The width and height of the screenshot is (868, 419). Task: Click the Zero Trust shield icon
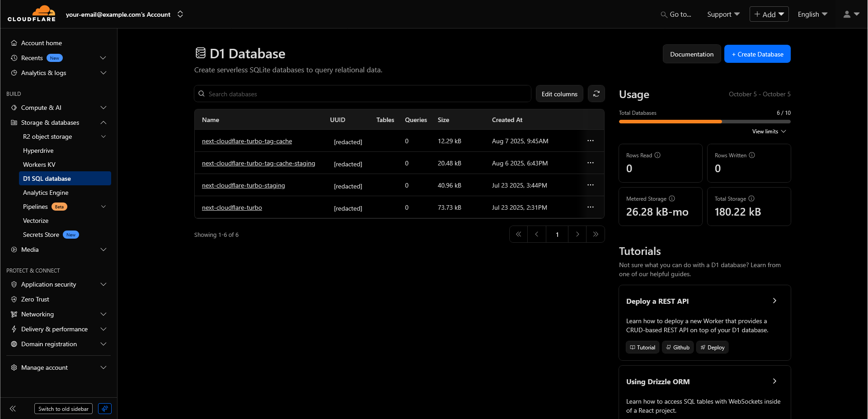point(14,299)
